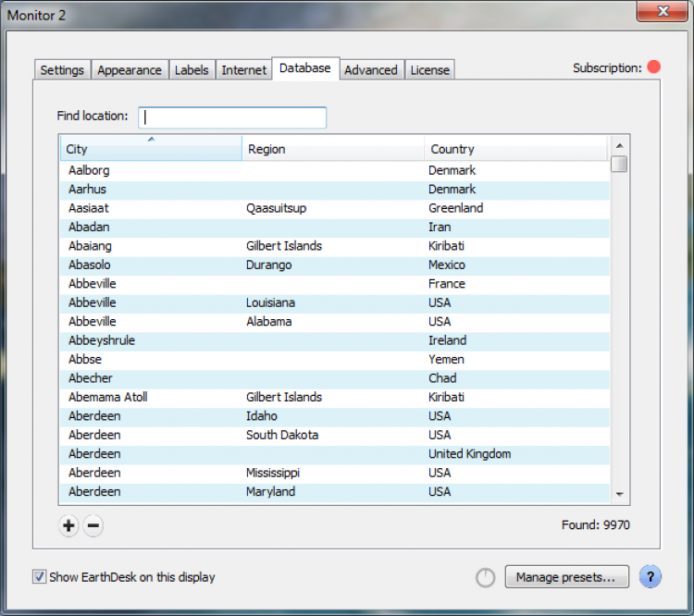Image resolution: width=694 pixels, height=616 pixels.
Task: Open help with the blue question mark
Action: (x=651, y=576)
